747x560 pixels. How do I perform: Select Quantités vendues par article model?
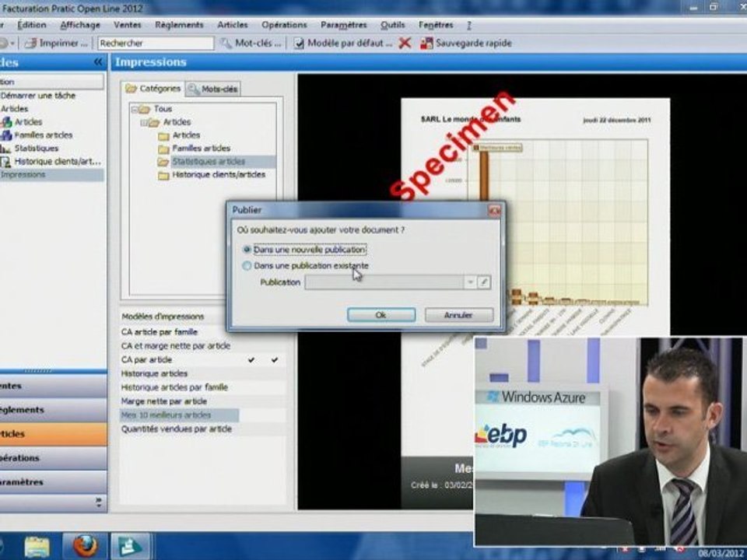tap(177, 429)
